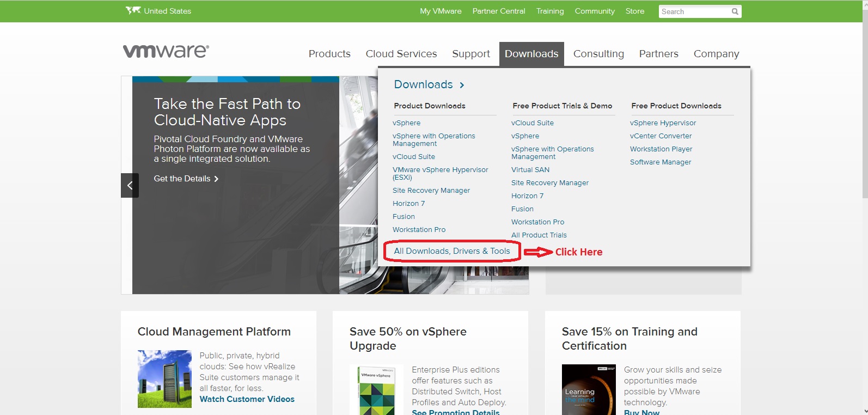
Task: Click Take the Fast Path banner headline
Action: [x=227, y=112]
